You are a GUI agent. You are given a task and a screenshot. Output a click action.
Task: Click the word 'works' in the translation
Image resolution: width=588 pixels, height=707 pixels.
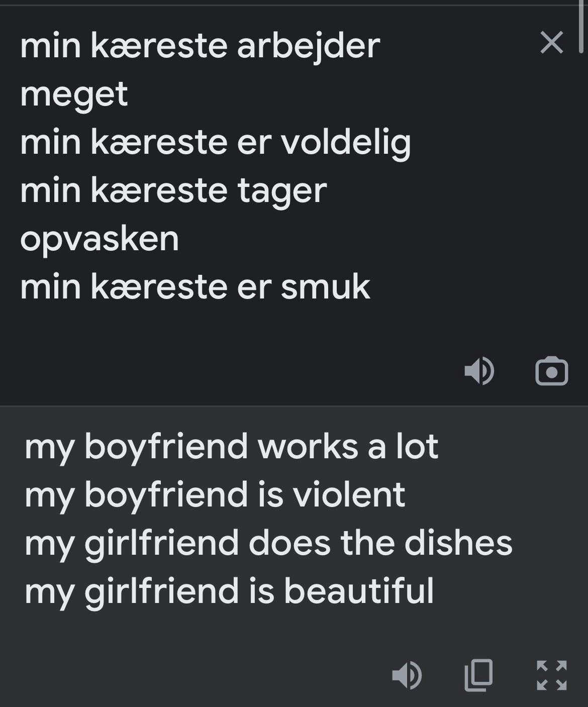tap(308, 446)
